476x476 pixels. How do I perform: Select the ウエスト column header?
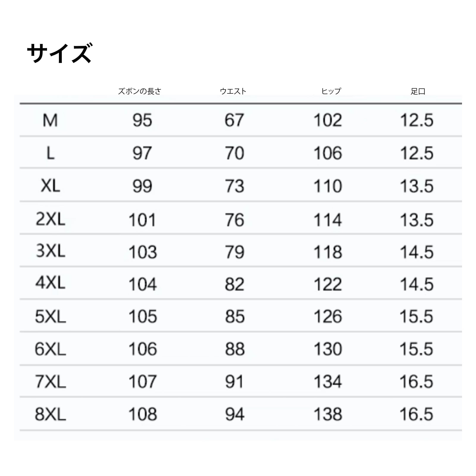(x=233, y=91)
